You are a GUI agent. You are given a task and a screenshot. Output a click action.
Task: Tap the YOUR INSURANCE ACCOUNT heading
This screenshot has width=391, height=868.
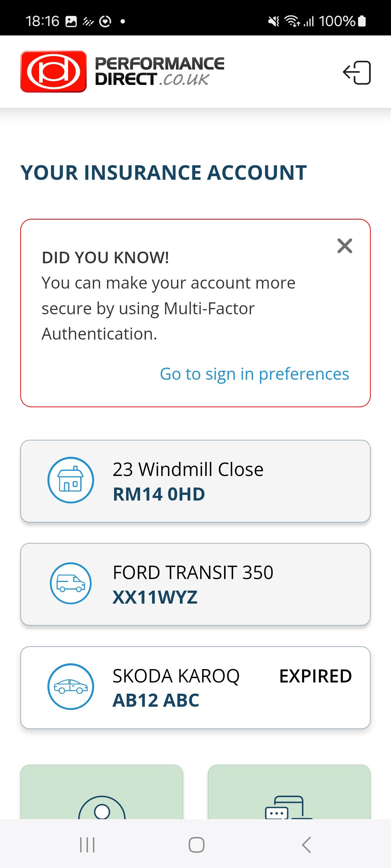[164, 173]
